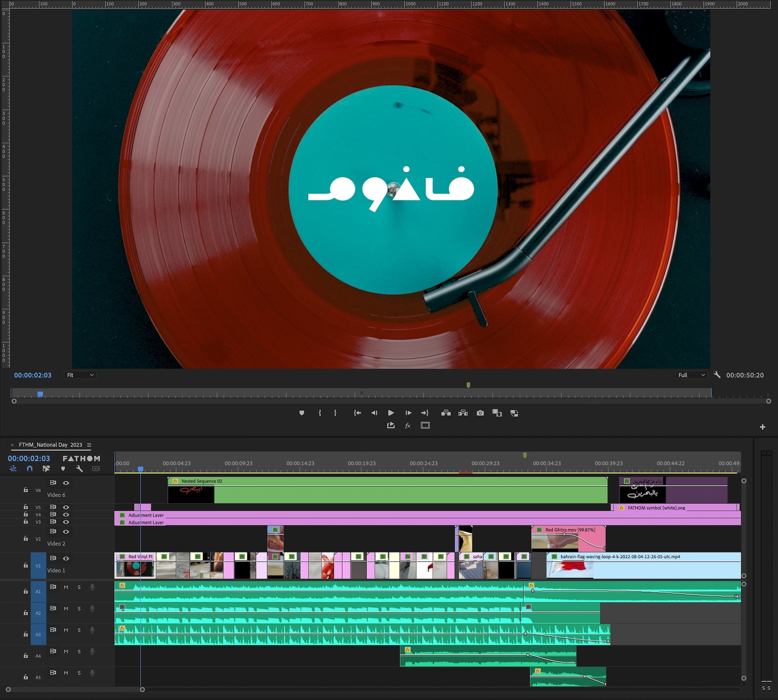This screenshot has width=778, height=700.
Task: Click the Lift button
Action: click(x=446, y=413)
